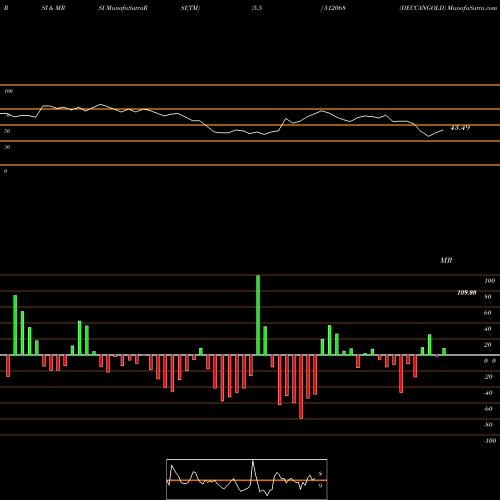500x500 pixels.
Task: Click the RSI axis label 50
Action: click(x=7, y=131)
